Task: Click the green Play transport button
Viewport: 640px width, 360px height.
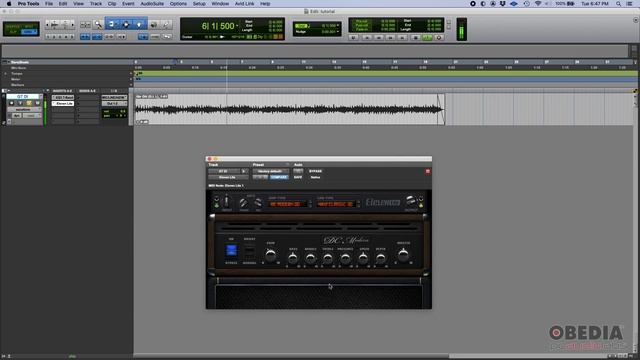Action: pos(427,38)
